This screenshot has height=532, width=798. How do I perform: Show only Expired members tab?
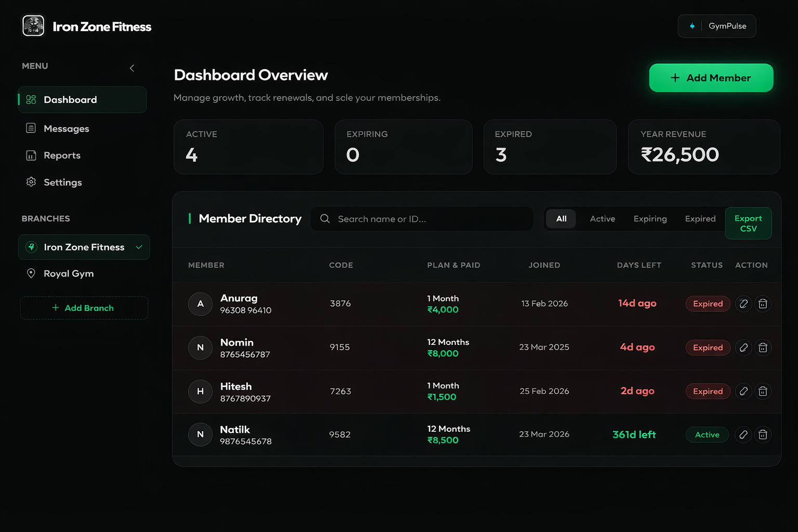pyautogui.click(x=700, y=219)
